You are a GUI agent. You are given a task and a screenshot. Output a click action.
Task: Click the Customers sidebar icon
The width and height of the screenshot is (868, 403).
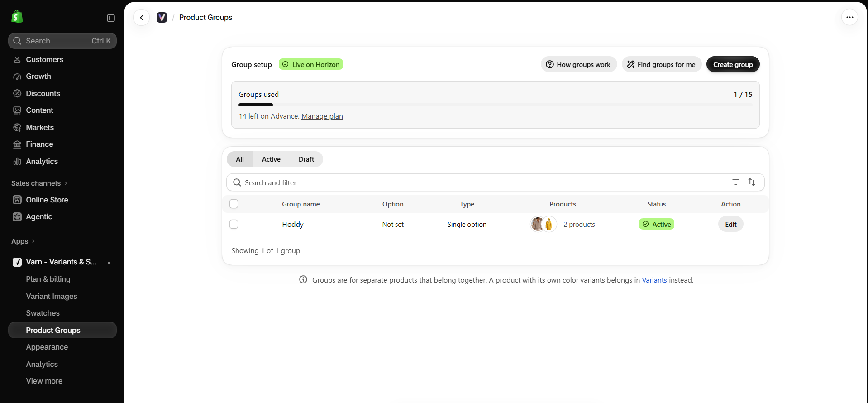(17, 59)
